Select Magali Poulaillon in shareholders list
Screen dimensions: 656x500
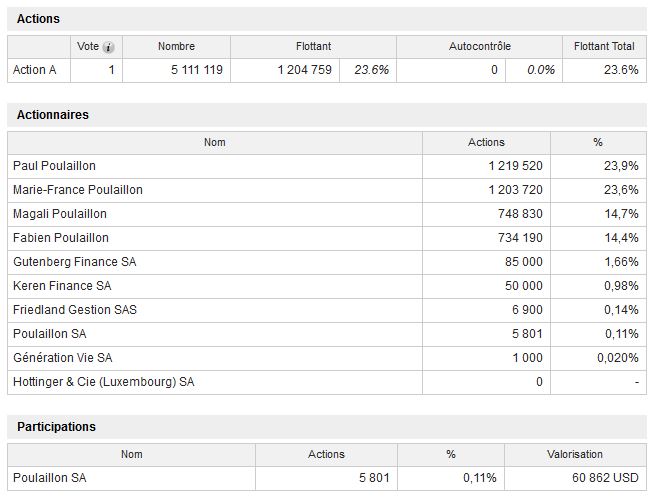(x=60, y=214)
